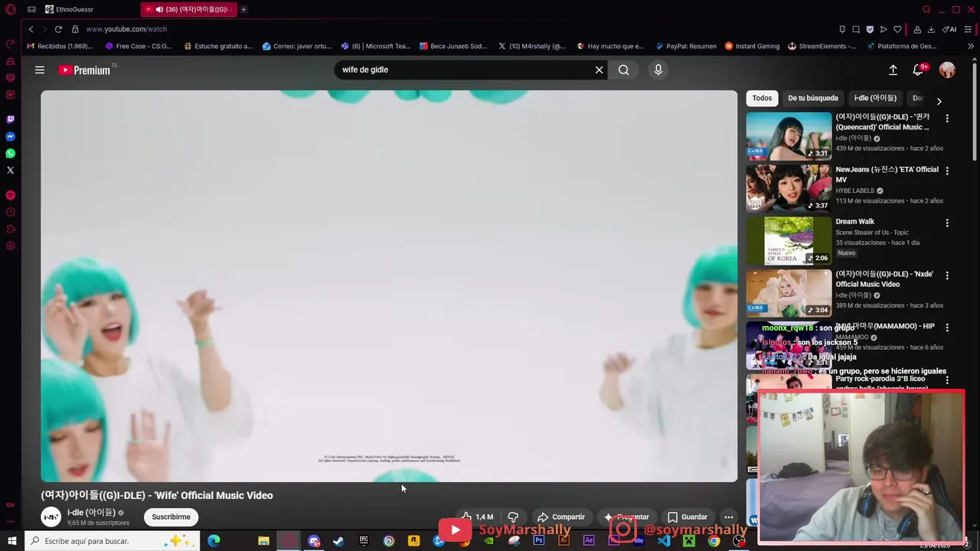Open the i-dle channel avatar
The image size is (980, 551).
[x=51, y=517]
